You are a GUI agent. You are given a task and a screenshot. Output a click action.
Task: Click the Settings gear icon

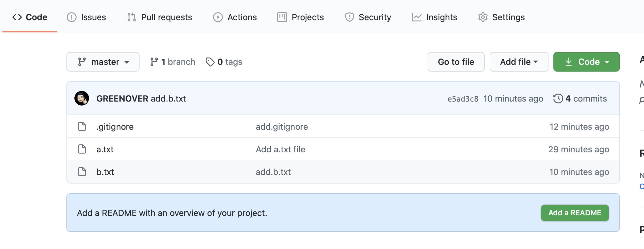[483, 17]
